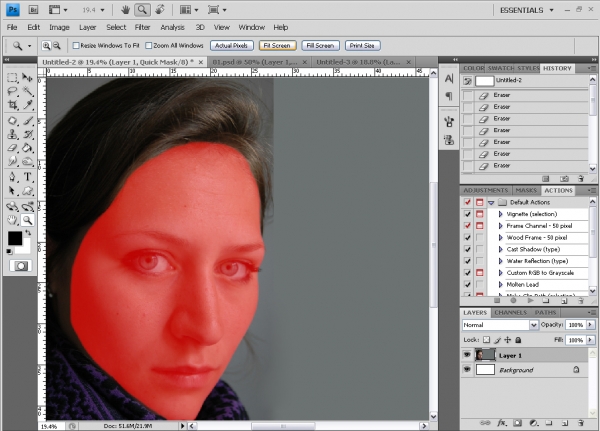Click the Fit Screen button
The width and height of the screenshot is (600, 431).
pos(277,46)
